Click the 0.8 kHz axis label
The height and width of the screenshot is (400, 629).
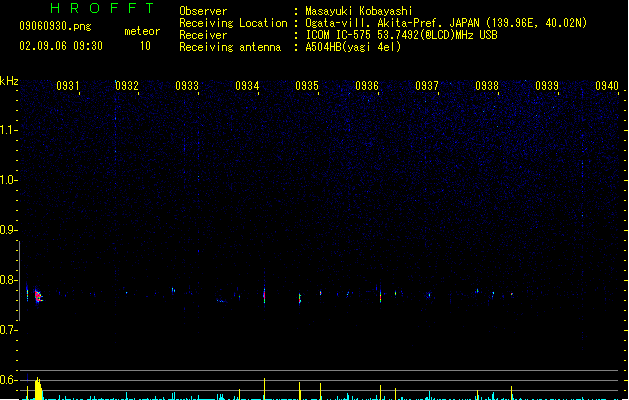pos(8,280)
